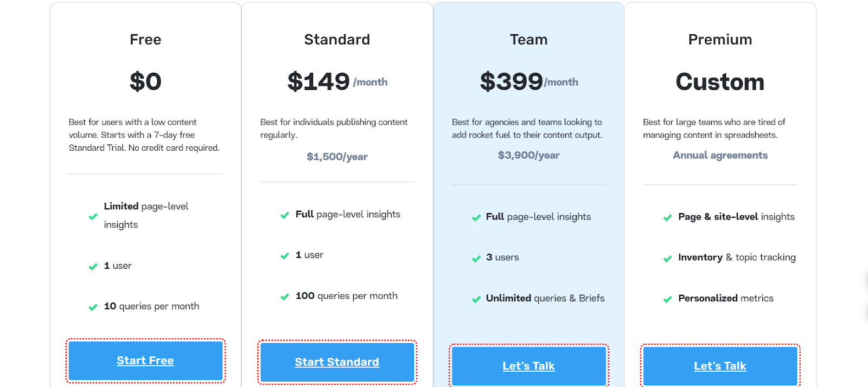The width and height of the screenshot is (868, 387).
Task: Click the $149/month Standard price
Action: [337, 82]
